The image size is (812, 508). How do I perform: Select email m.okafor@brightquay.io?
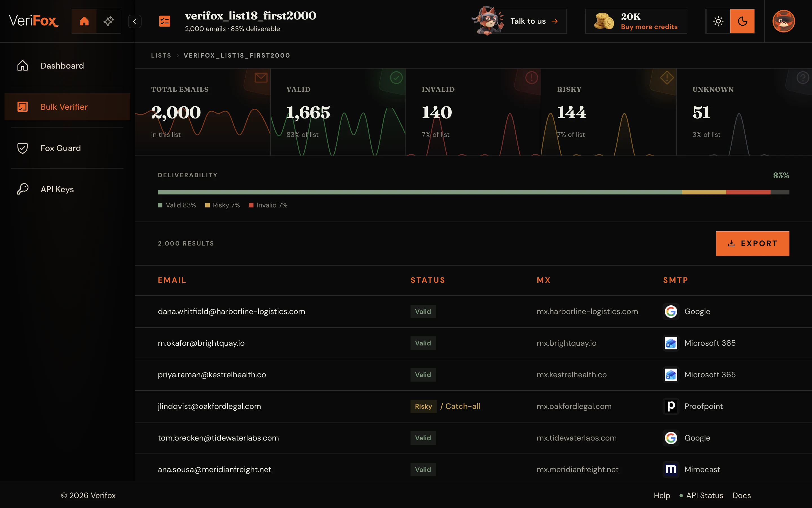201,343
